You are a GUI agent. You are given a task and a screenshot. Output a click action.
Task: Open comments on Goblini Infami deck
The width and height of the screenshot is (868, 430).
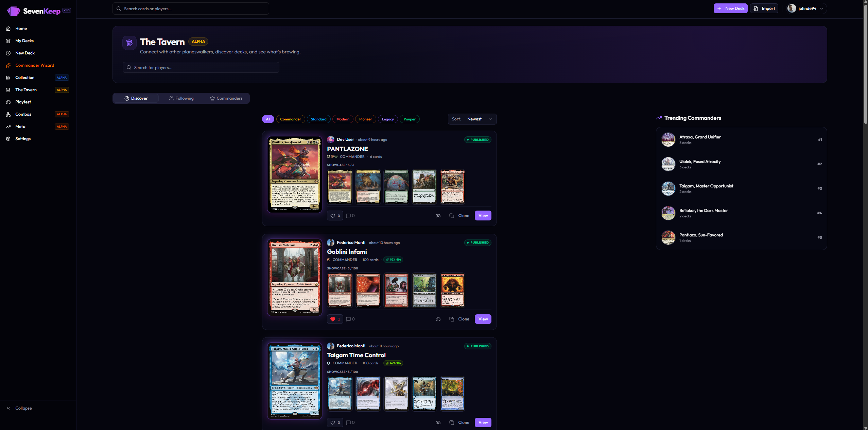(x=350, y=319)
